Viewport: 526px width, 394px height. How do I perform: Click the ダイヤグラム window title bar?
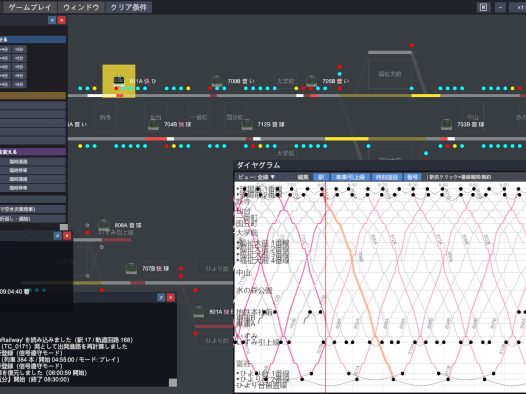pos(380,165)
